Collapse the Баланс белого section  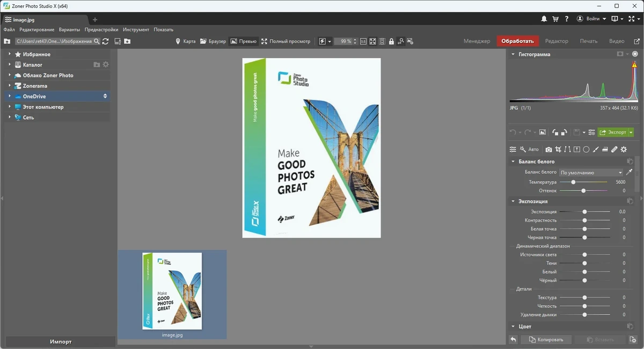tap(513, 161)
